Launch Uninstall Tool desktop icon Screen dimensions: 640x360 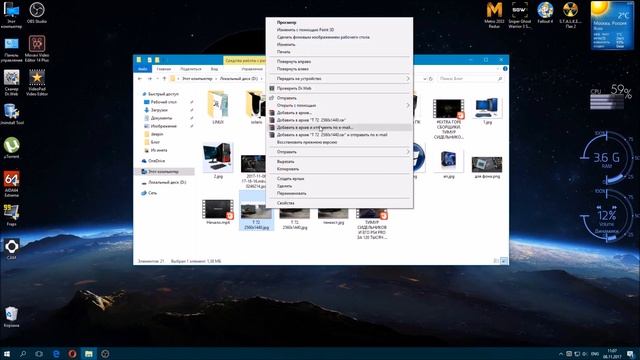pyautogui.click(x=11, y=114)
